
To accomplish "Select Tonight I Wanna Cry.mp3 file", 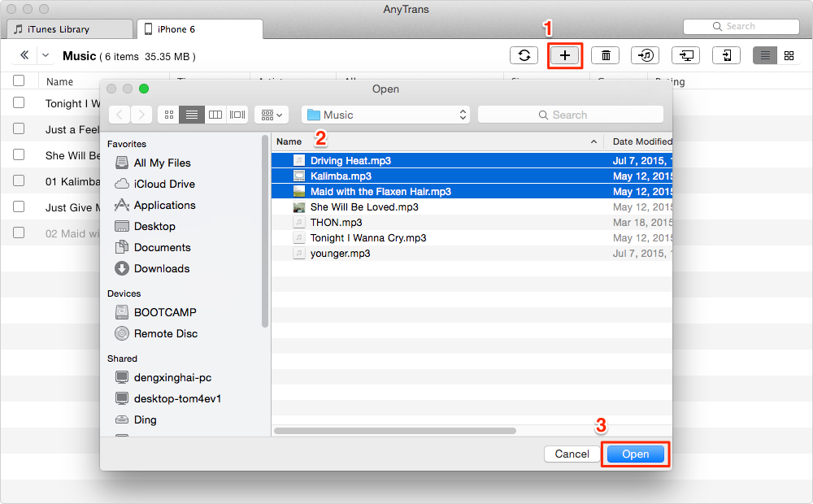I will (472, 238).
